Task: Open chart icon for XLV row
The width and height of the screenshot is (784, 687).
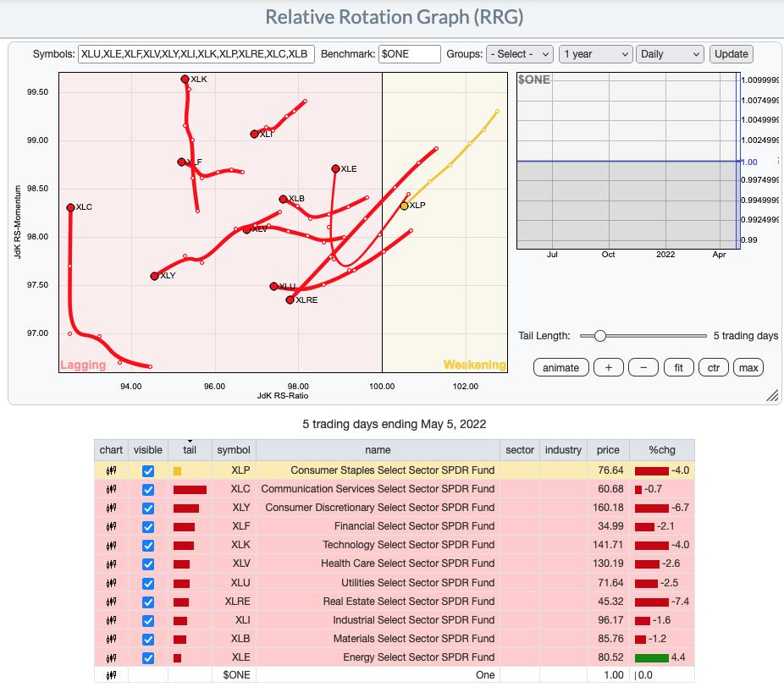Action: click(x=111, y=564)
